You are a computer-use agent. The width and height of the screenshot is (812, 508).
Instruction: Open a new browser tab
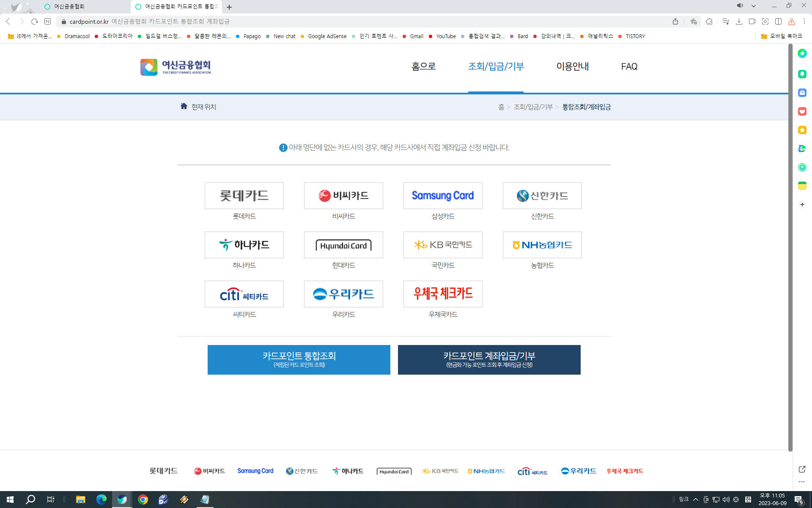[229, 7]
